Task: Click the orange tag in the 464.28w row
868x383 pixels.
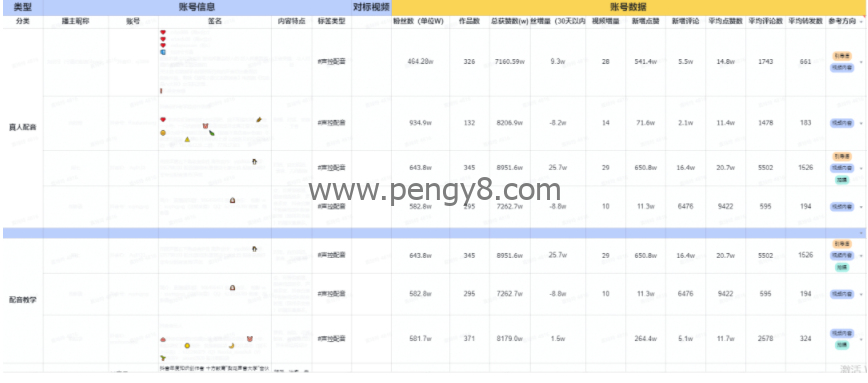Action: (841, 56)
